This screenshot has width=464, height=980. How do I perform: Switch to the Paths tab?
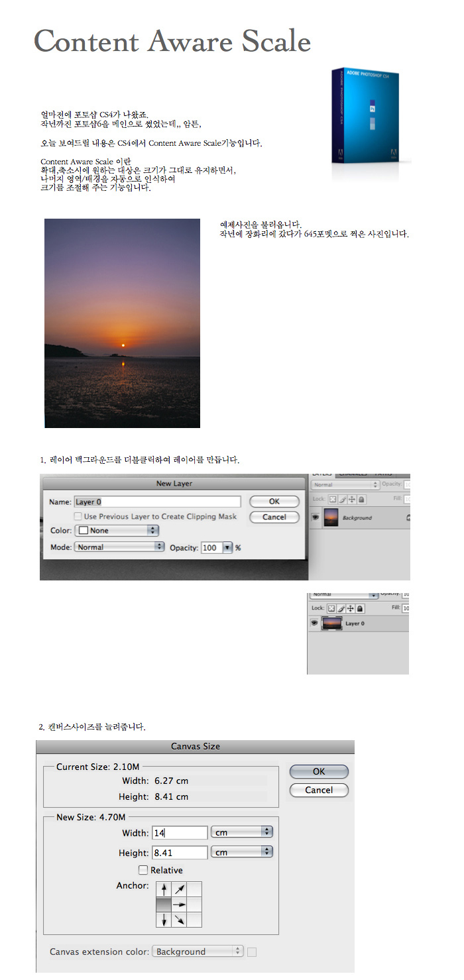[x=383, y=474]
